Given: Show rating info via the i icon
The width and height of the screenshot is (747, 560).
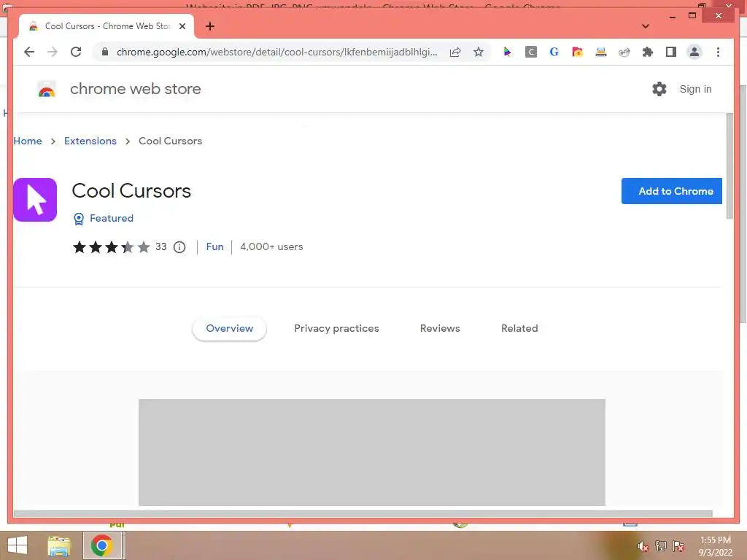Looking at the screenshot, I should (179, 247).
